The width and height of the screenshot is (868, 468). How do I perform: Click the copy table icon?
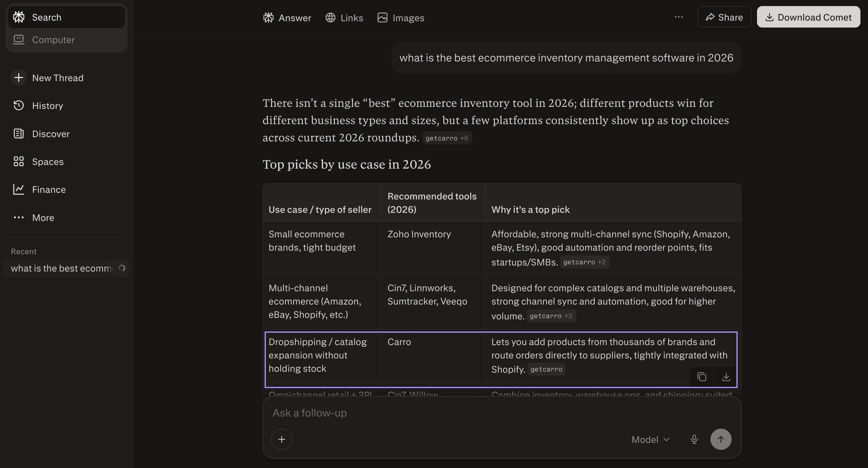(x=702, y=377)
